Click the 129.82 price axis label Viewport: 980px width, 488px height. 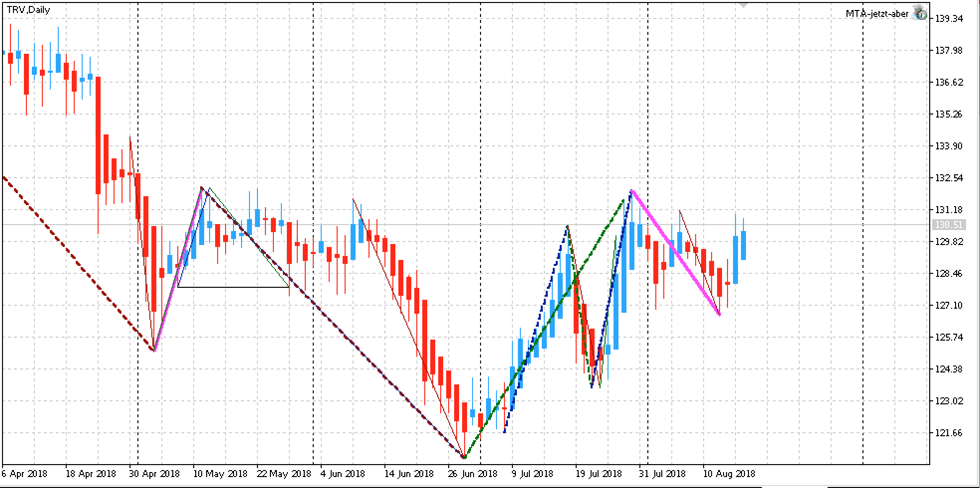949,242
